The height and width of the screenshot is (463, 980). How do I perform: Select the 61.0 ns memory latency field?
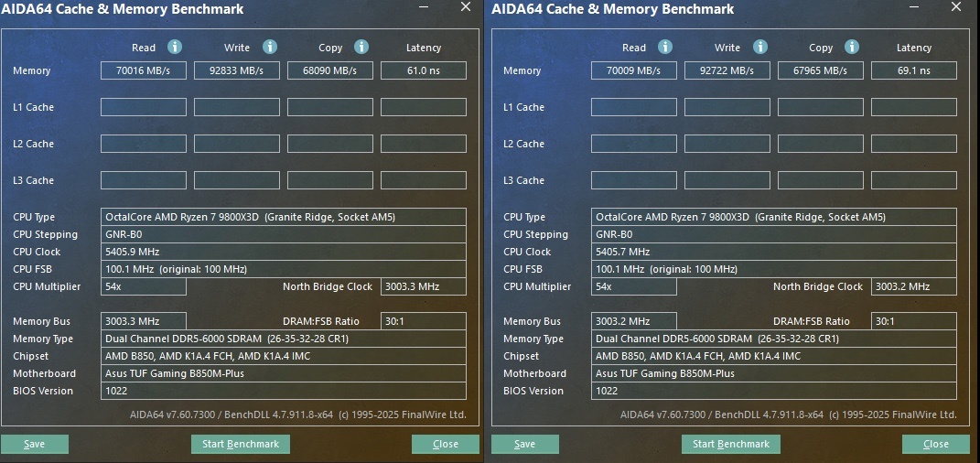point(423,70)
